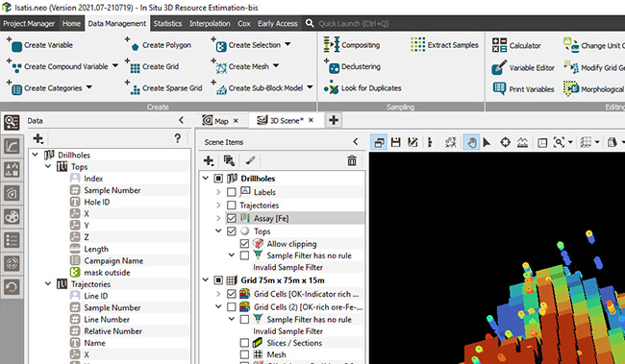Select the Hole ID variable
This screenshot has width=625, height=364.
coord(96,202)
